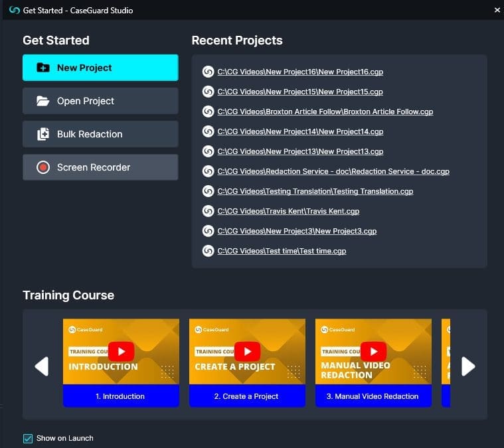Play the Introduction training video
The width and height of the screenshot is (504, 448).
click(121, 351)
